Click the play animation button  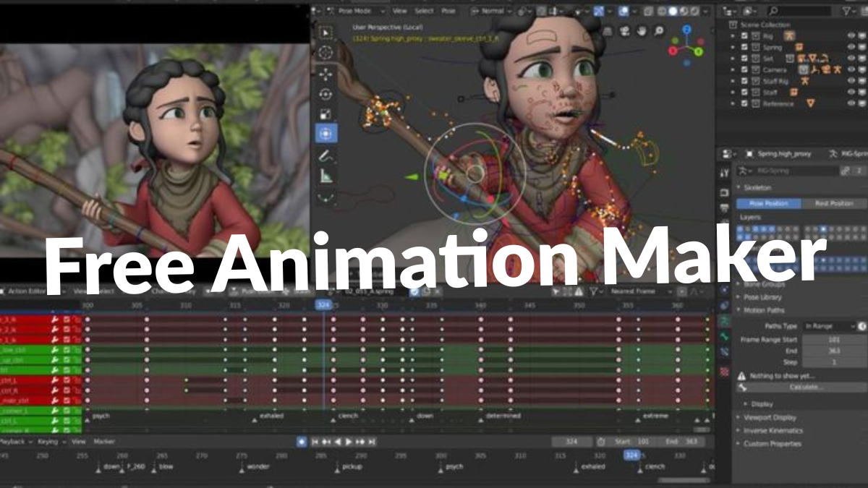349,441
